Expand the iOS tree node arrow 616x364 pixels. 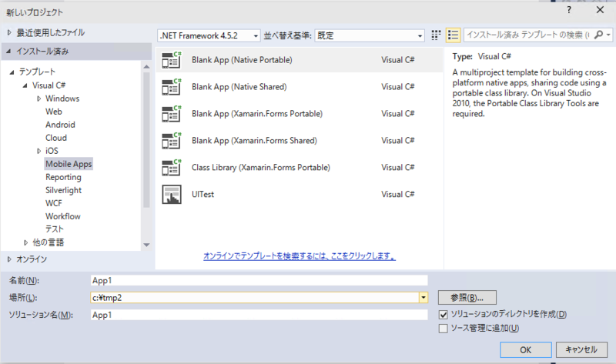tap(38, 151)
